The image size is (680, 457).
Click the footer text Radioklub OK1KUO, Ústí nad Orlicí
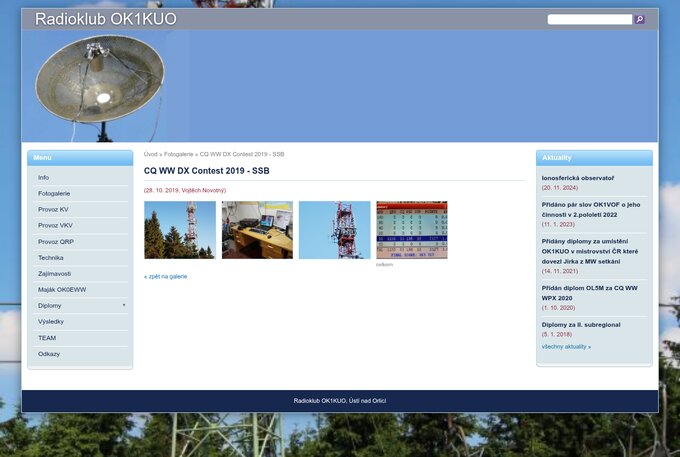click(340, 401)
